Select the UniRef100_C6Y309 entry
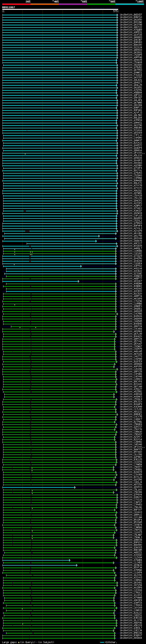The image size is (146, 644). pos(131,608)
